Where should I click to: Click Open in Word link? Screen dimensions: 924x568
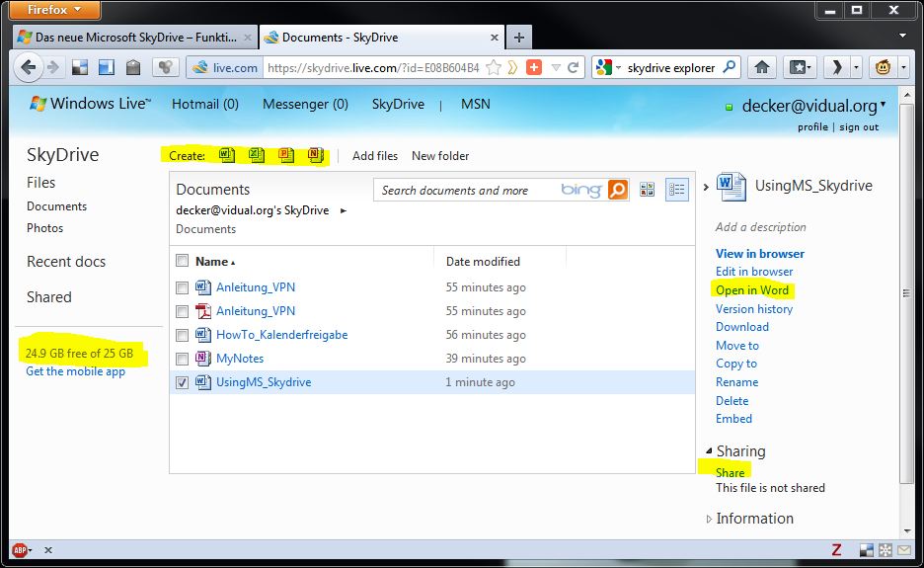pos(752,290)
